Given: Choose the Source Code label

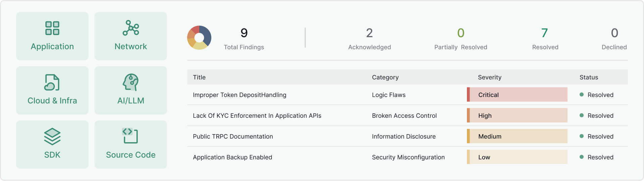Looking at the screenshot, I should tap(131, 155).
